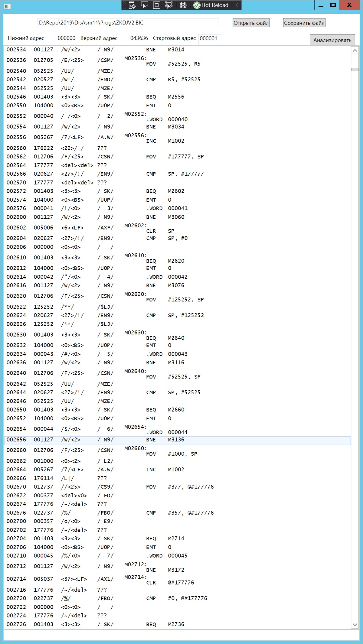
Task: Select the CLR row at address 002714
Action: click(177, 579)
